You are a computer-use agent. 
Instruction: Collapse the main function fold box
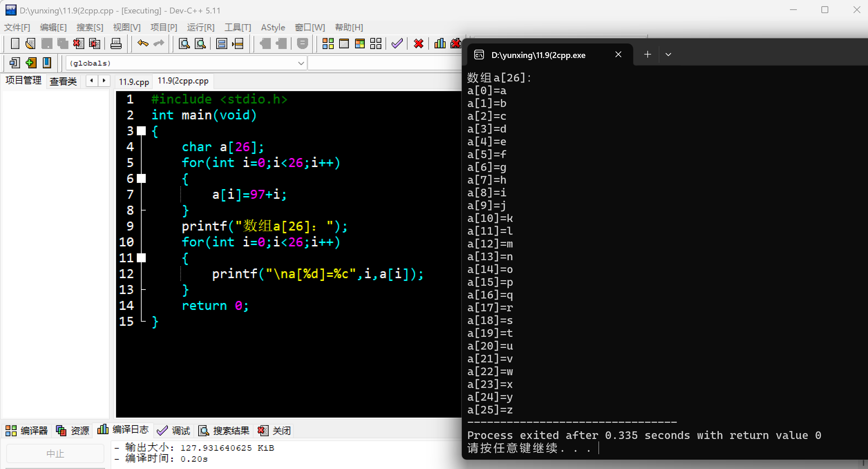click(141, 131)
